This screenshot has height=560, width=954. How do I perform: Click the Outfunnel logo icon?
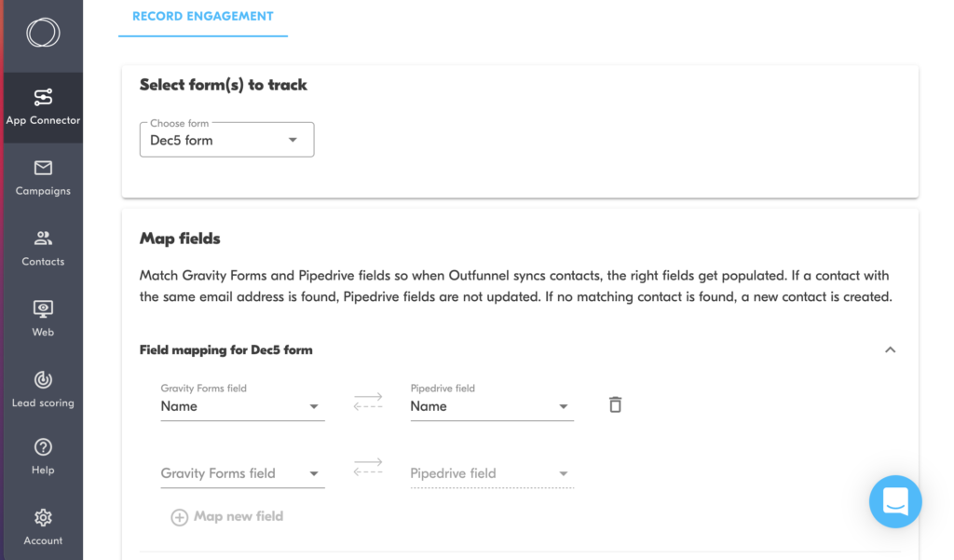43,33
